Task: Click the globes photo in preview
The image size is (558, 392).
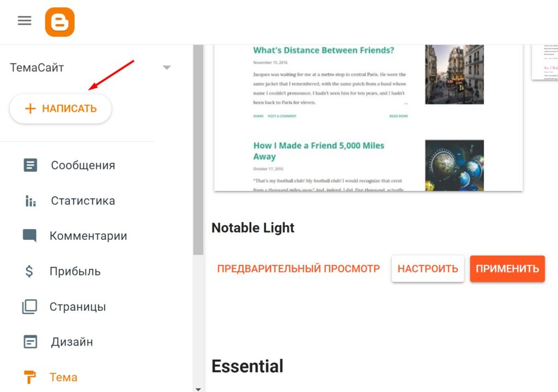Action: [x=454, y=165]
